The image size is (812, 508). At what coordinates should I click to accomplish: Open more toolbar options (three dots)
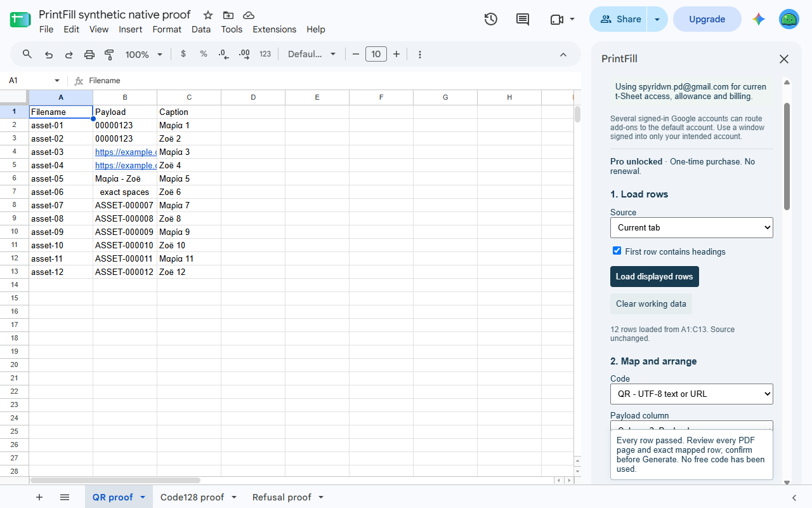coord(420,55)
